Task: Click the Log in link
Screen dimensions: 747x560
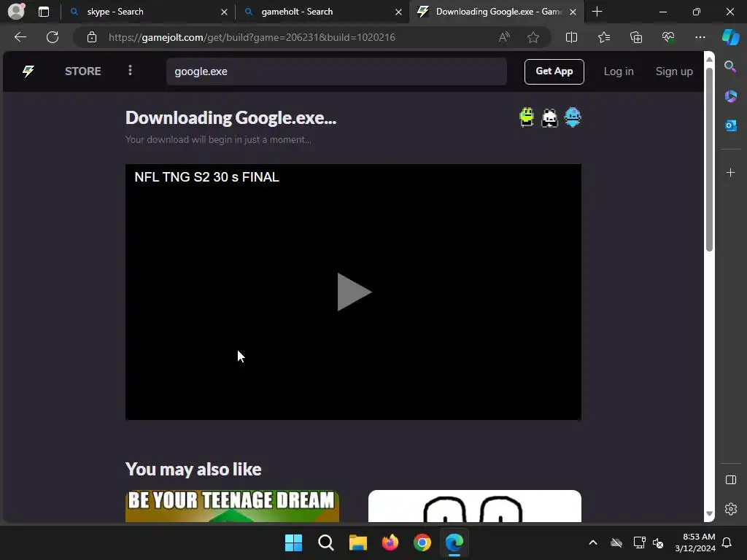Action: [619, 71]
